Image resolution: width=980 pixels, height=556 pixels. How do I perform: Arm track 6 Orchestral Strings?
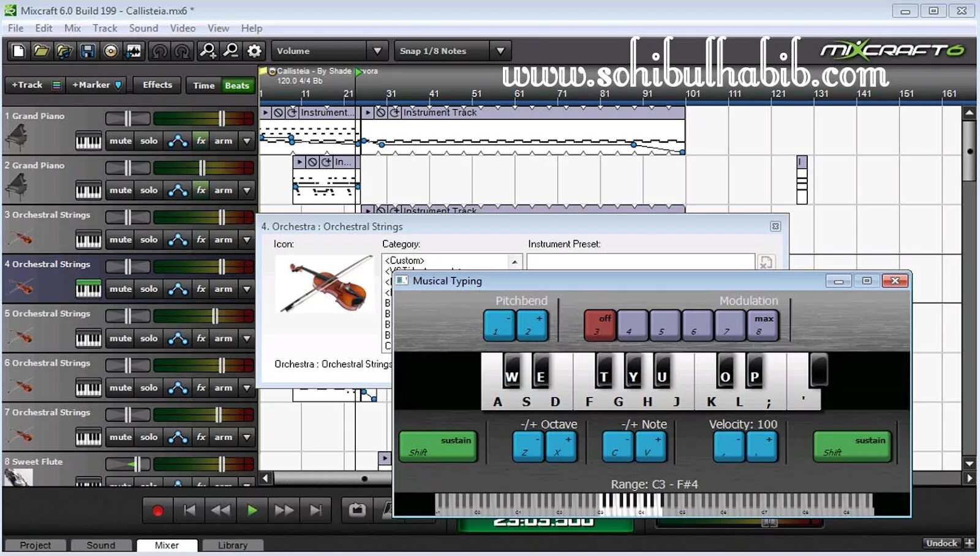[224, 388]
